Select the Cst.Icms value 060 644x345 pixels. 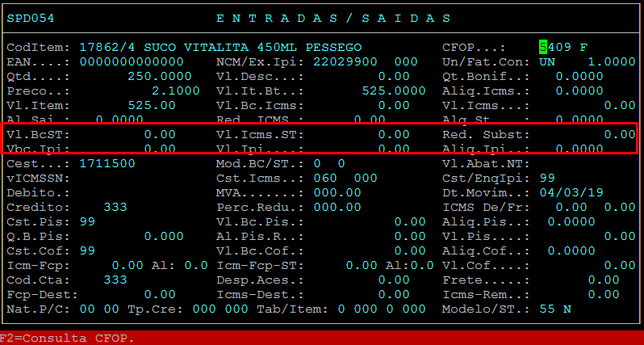click(325, 178)
